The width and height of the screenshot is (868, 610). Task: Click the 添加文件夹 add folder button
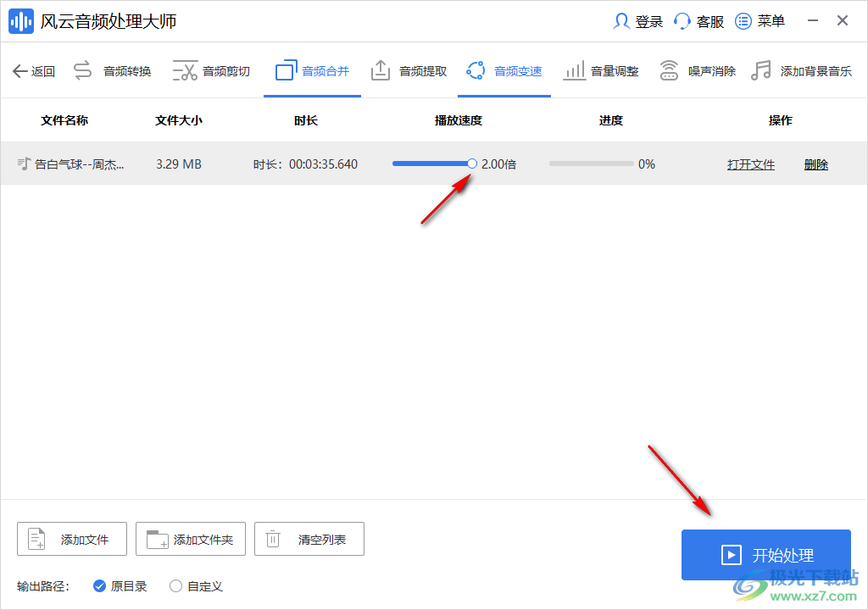[190, 538]
